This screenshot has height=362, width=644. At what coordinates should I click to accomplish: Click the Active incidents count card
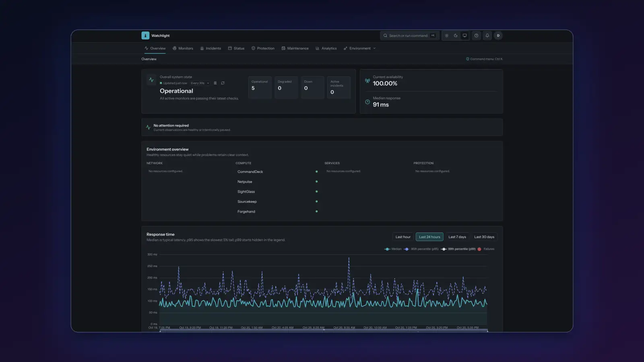click(x=339, y=87)
